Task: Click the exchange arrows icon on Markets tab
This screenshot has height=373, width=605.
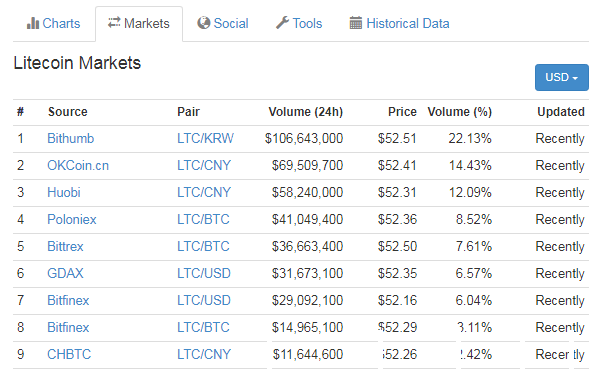Action: click(114, 22)
